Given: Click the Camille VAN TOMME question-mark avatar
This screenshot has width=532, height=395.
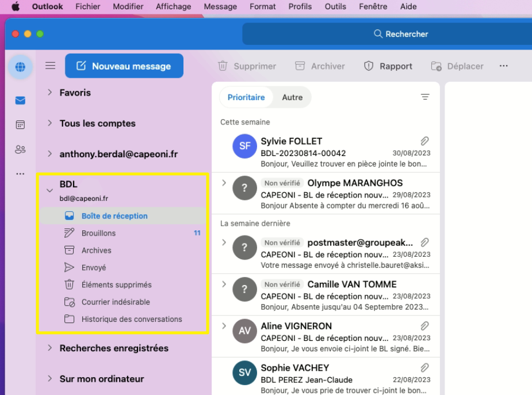Looking at the screenshot, I should click(244, 290).
